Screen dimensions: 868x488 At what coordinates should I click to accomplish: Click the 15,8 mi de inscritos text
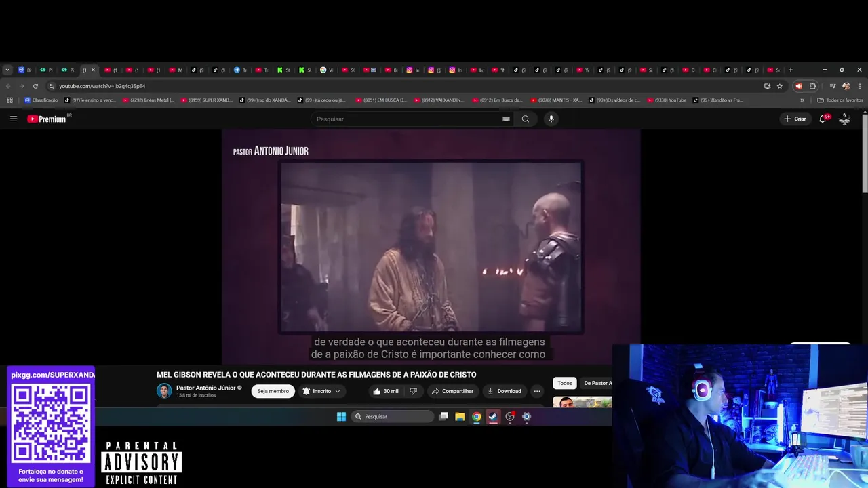pos(196,395)
